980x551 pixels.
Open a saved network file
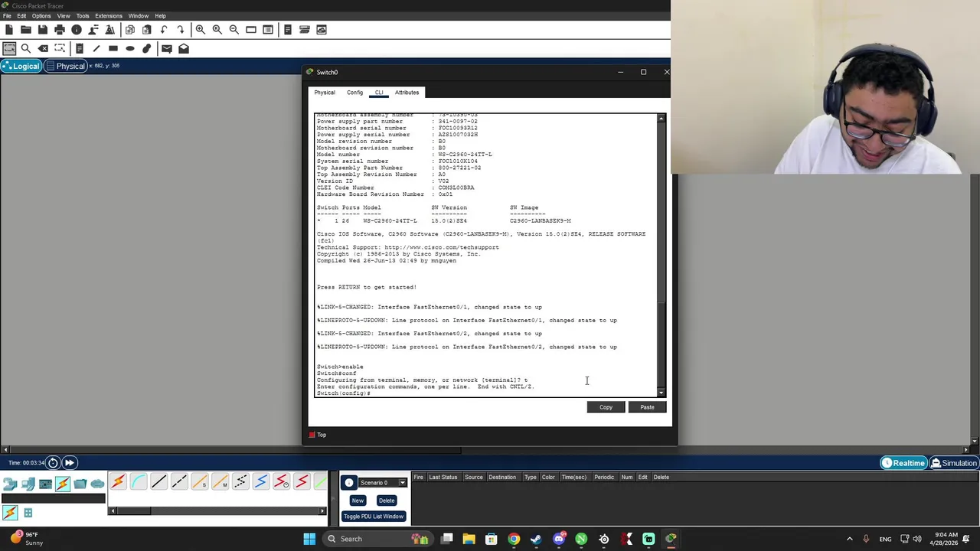pos(25,30)
